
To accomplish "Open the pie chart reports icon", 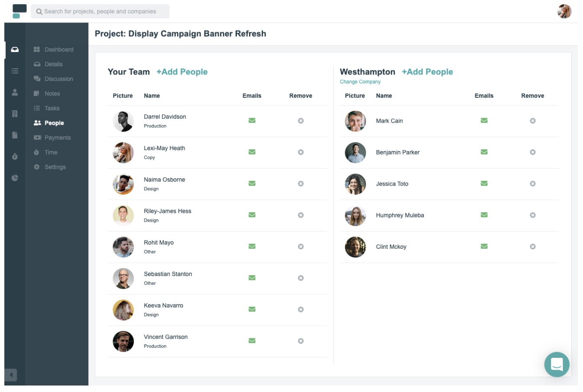I will [x=15, y=178].
